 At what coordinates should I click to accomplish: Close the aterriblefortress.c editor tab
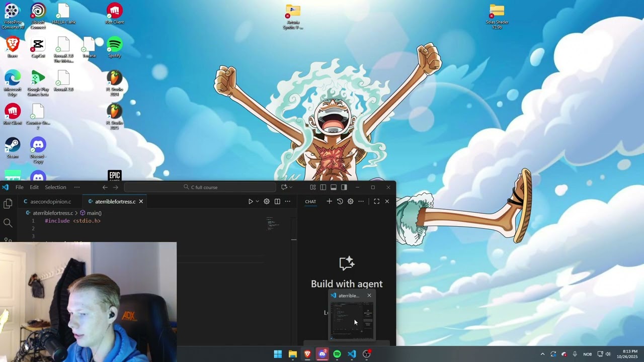pyautogui.click(x=141, y=202)
